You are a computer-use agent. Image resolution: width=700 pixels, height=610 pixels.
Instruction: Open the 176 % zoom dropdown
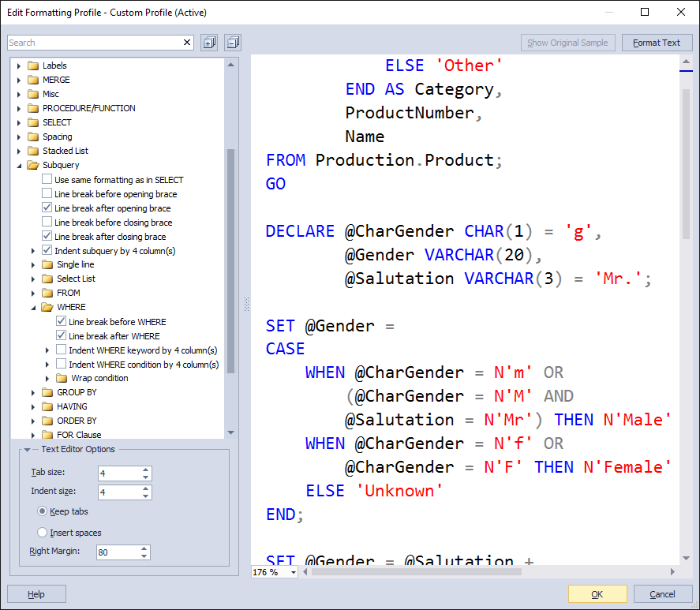point(294,572)
